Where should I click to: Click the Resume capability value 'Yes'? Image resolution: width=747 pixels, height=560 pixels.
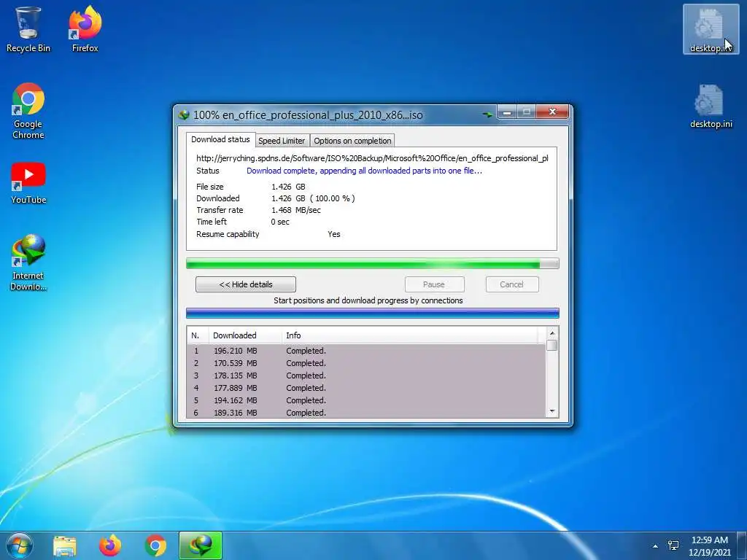coord(334,234)
